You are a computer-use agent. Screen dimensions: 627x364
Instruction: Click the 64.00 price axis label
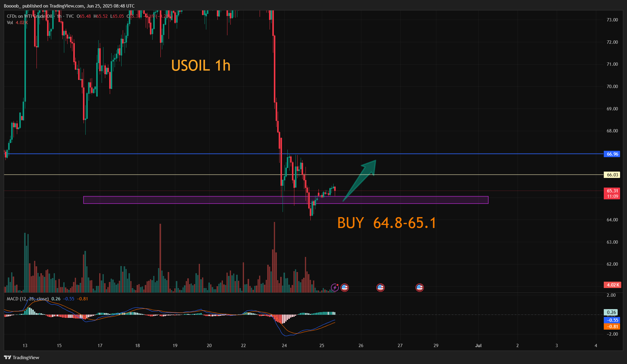pos(612,220)
